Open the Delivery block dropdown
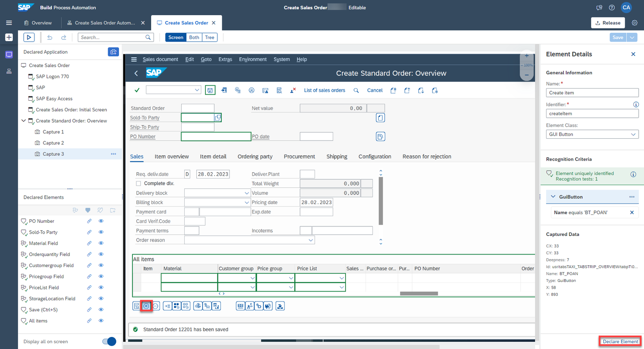Image resolution: width=644 pixels, height=349 pixels. tap(247, 193)
